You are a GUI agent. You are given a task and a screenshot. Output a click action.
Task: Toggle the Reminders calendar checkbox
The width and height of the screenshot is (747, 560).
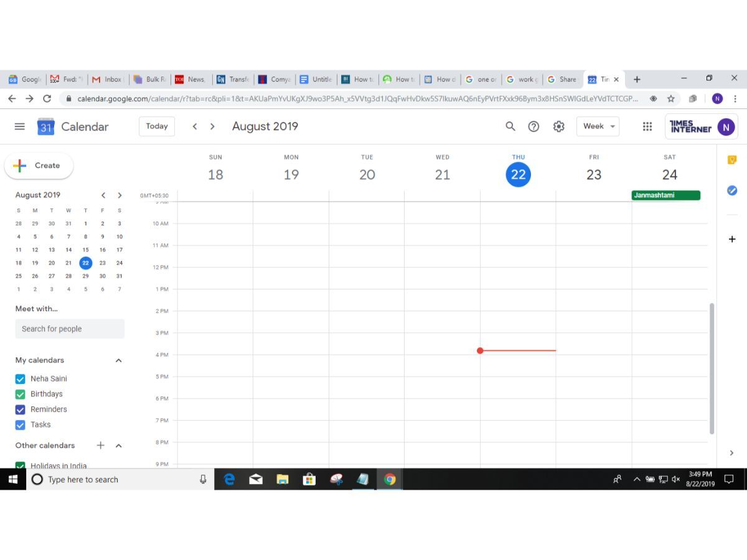20,409
